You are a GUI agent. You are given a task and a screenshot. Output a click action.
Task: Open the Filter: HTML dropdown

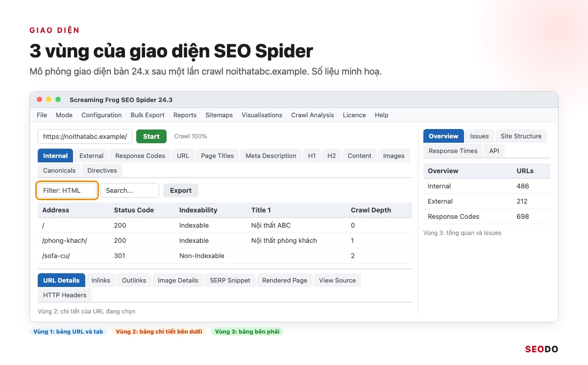click(68, 190)
